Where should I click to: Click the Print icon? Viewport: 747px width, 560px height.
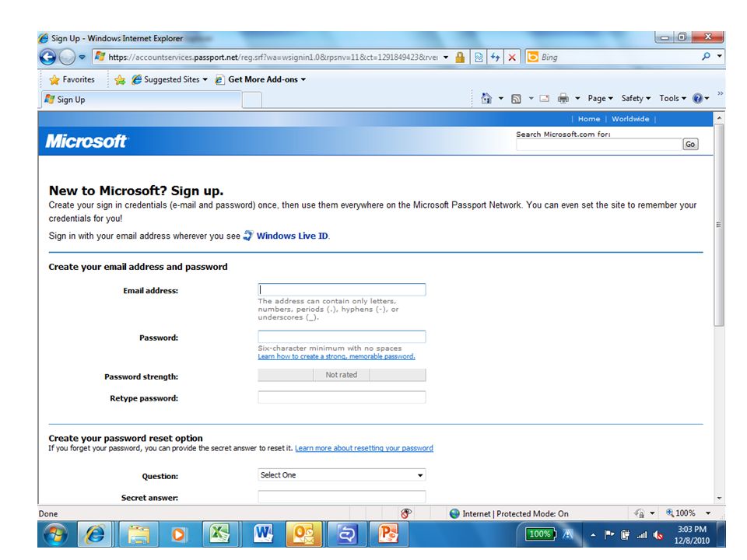click(563, 99)
